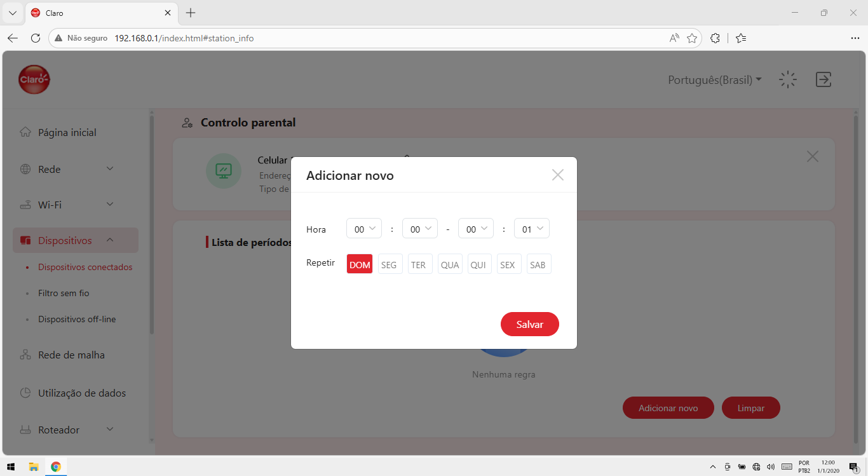Refresh the page with reload icon
This screenshot has width=868, height=476.
point(36,38)
